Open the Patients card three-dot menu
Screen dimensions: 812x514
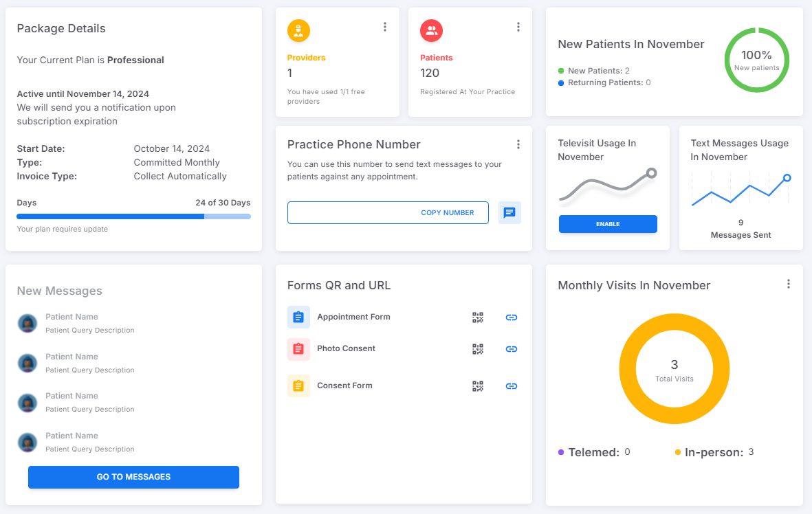pos(518,27)
